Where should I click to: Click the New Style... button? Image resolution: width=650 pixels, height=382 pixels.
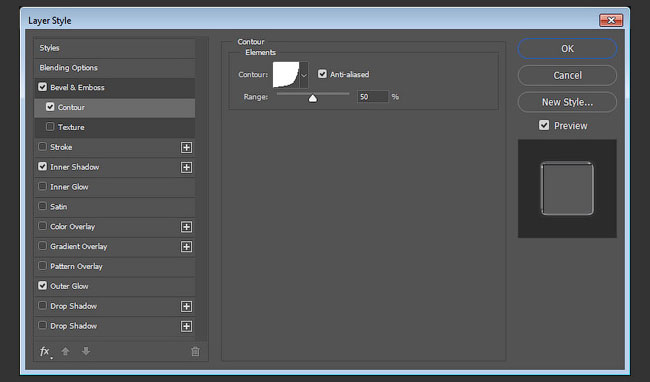(x=567, y=102)
